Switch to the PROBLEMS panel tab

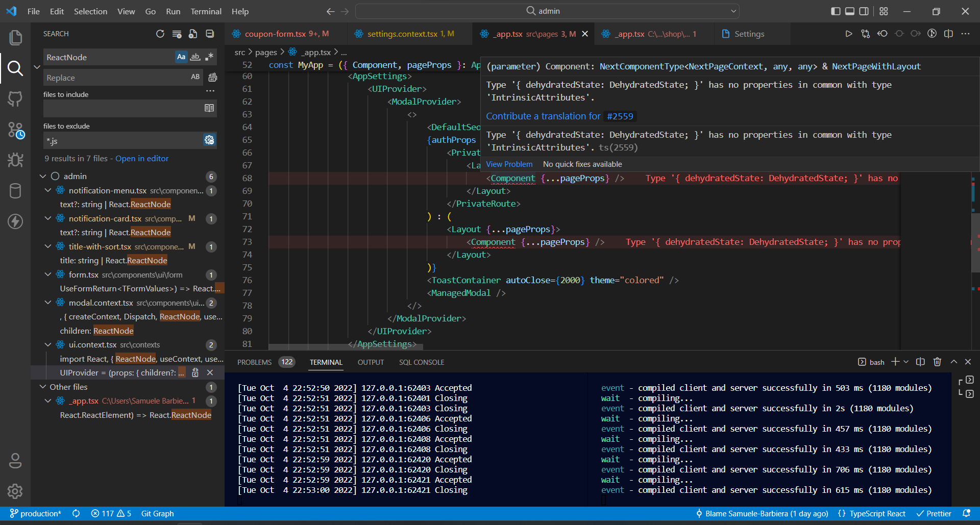tap(255, 362)
